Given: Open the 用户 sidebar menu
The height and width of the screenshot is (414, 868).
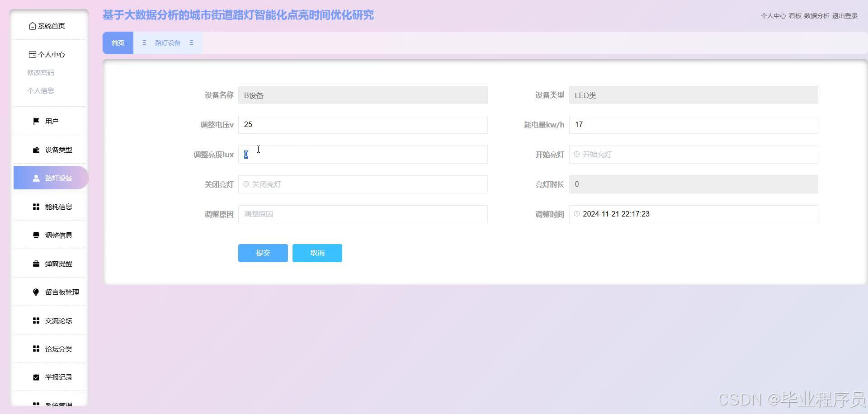Looking at the screenshot, I should click(49, 121).
